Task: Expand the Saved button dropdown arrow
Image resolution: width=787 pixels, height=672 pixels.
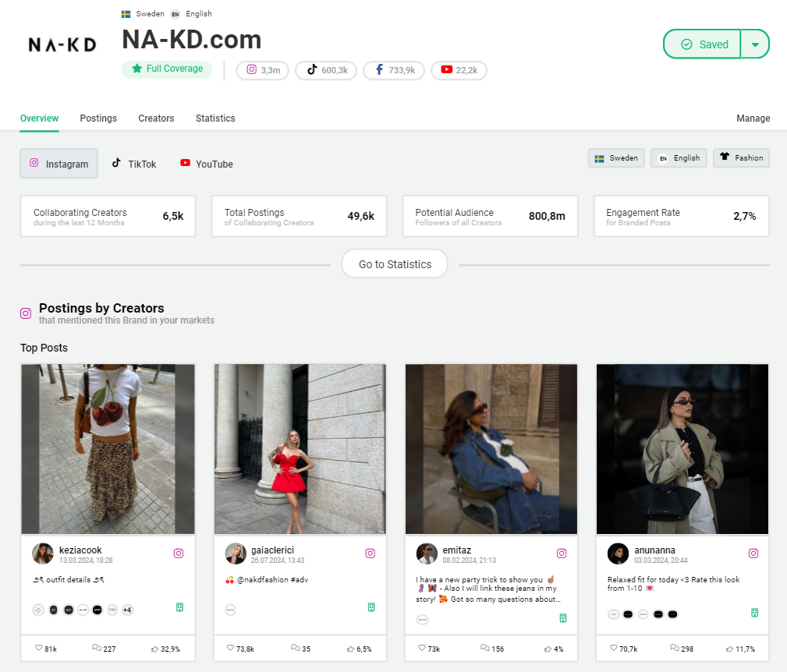Action: point(755,44)
